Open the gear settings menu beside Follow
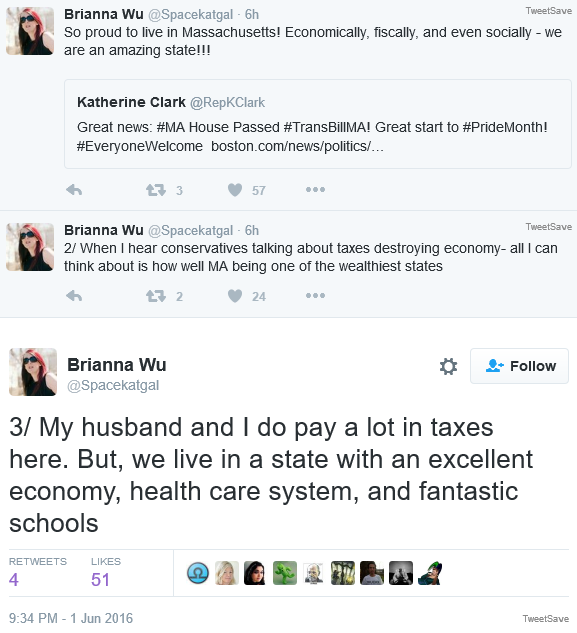 point(448,366)
